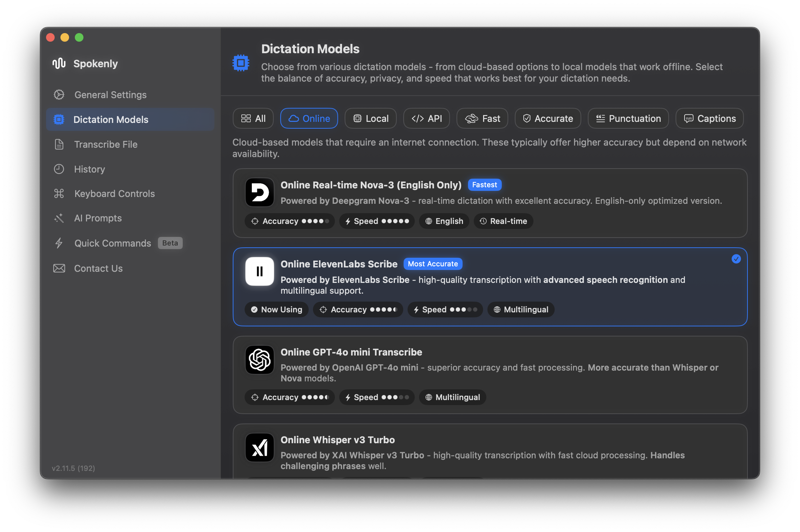This screenshot has width=800, height=532.
Task: Open Transcribe File page
Action: pos(106,144)
